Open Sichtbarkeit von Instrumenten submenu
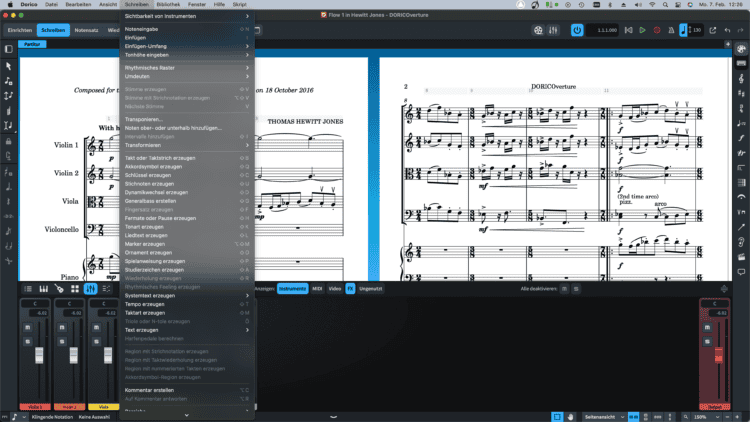Image resolution: width=750 pixels, height=422 pixels. (187, 16)
